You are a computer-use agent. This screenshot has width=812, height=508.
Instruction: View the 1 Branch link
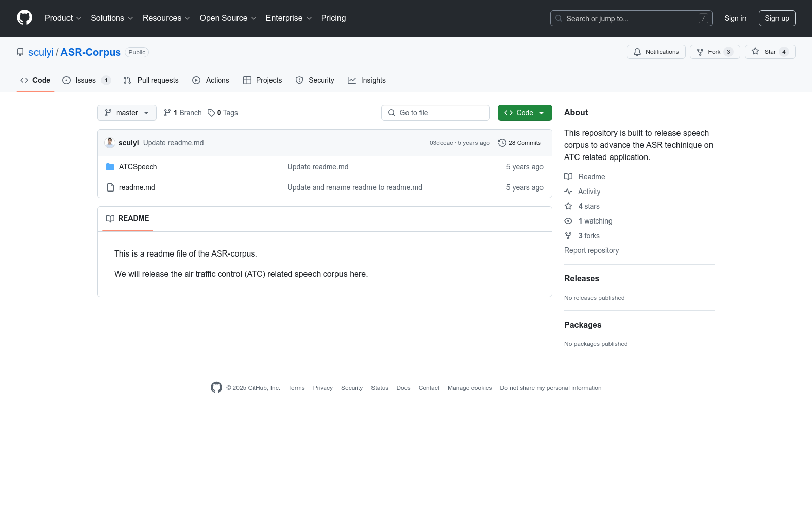(x=183, y=113)
